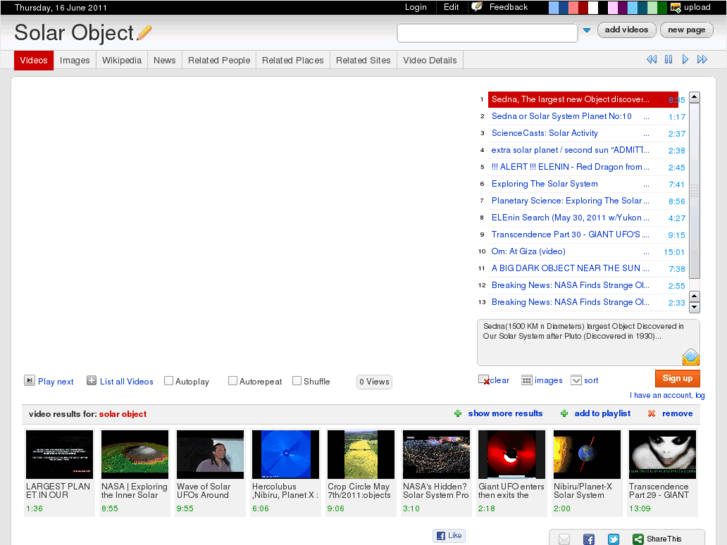Screen dimensions: 727x545
Task: Click the 0 Views button
Action: [x=374, y=382]
